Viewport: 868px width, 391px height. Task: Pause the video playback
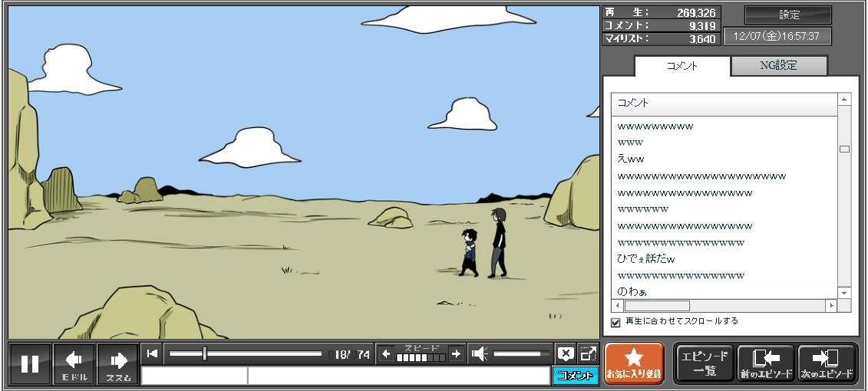tap(30, 363)
